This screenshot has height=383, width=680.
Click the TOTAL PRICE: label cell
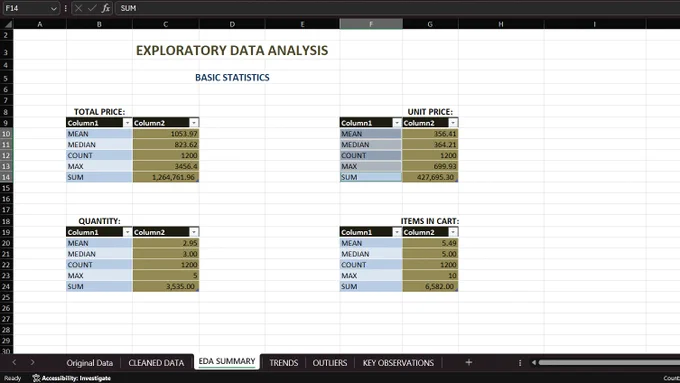(x=99, y=112)
